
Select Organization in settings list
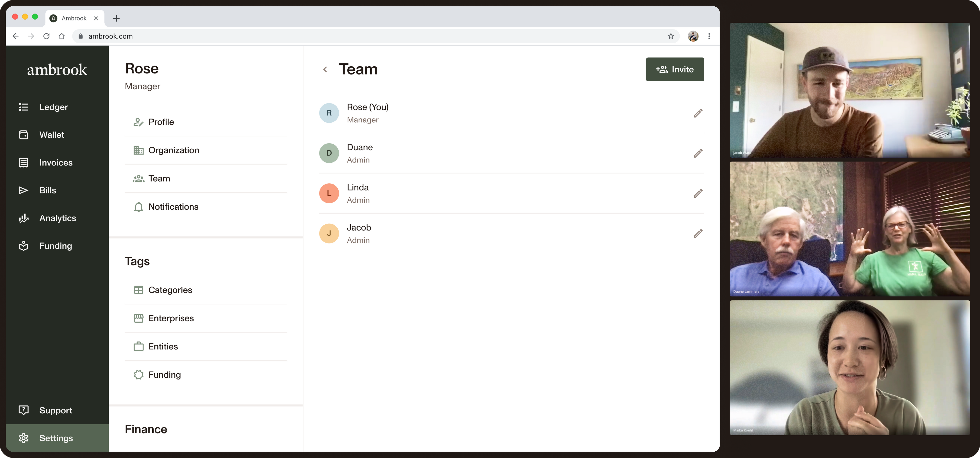pyautogui.click(x=174, y=150)
